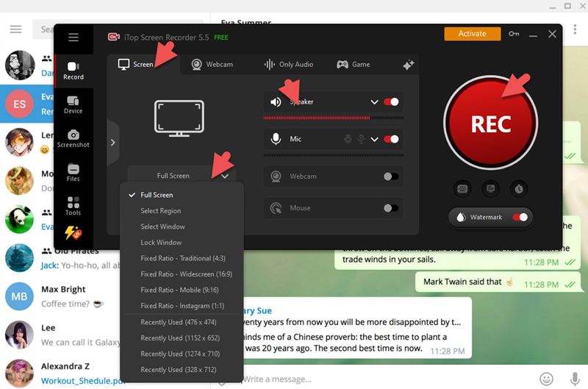Select Recently Used (476 x 474)
Viewport: 588px width, 389px height.
(x=182, y=322)
